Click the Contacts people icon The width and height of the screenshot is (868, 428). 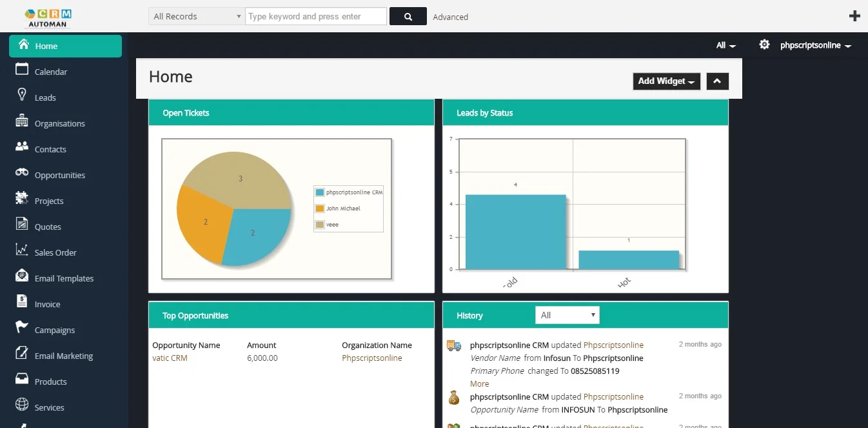click(22, 147)
